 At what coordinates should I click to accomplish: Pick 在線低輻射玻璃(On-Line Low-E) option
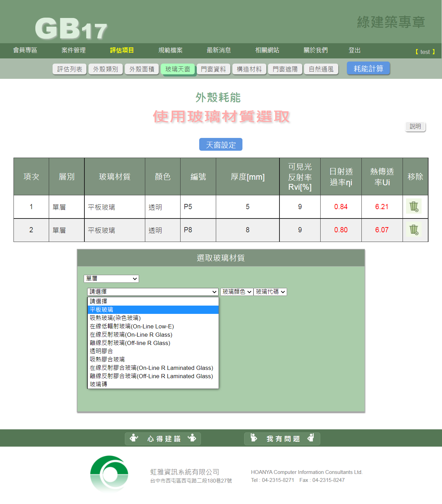click(x=153, y=326)
